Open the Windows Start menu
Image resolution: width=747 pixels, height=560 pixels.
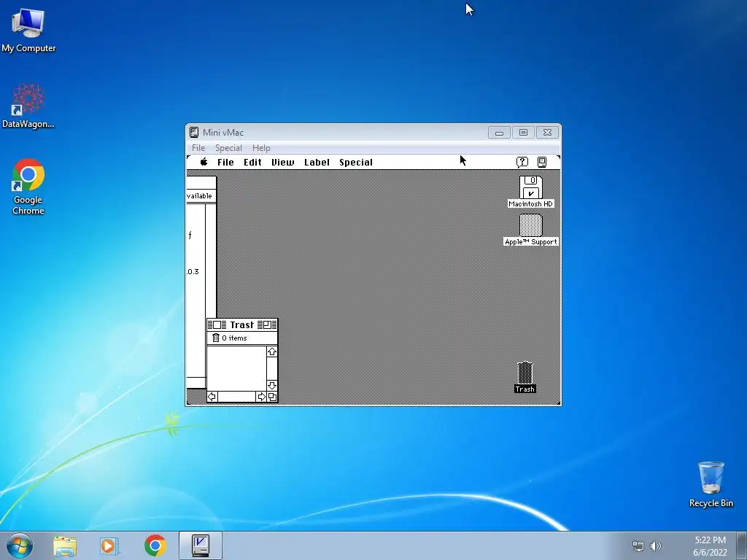(20, 545)
